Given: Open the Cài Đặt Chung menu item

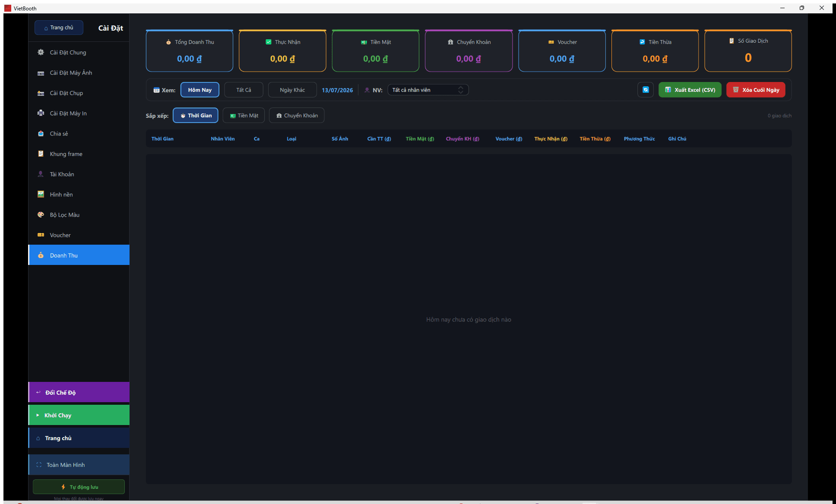Looking at the screenshot, I should coord(79,53).
